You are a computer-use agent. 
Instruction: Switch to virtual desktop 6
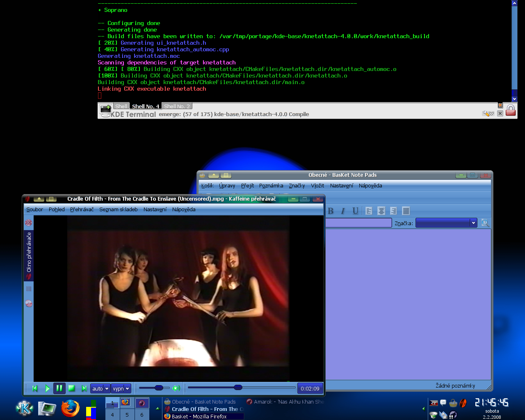142,415
